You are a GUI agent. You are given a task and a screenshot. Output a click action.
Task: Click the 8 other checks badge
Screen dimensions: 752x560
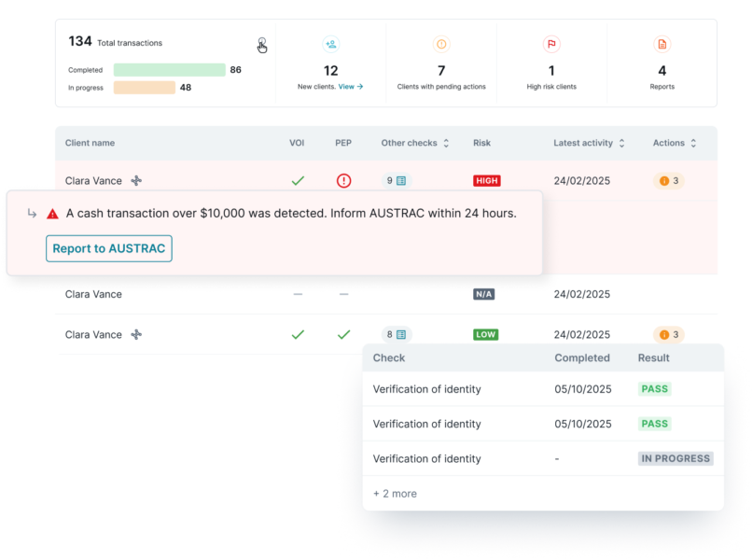coord(396,334)
